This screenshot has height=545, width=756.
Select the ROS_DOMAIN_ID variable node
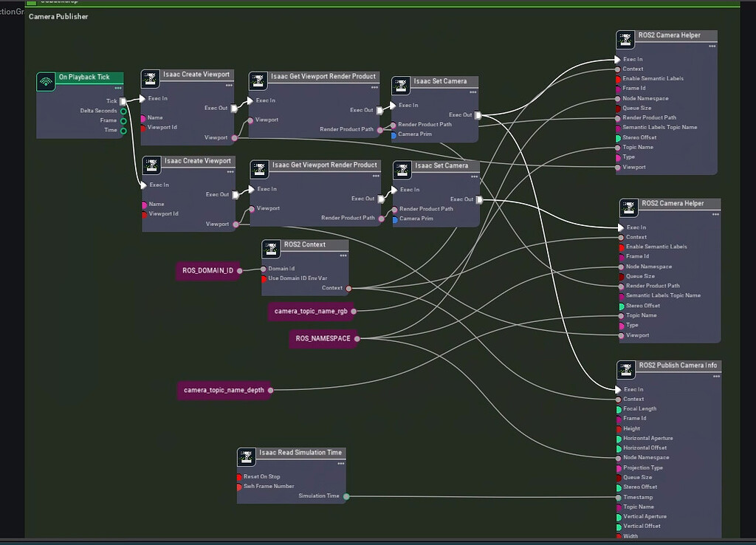pyautogui.click(x=210, y=271)
